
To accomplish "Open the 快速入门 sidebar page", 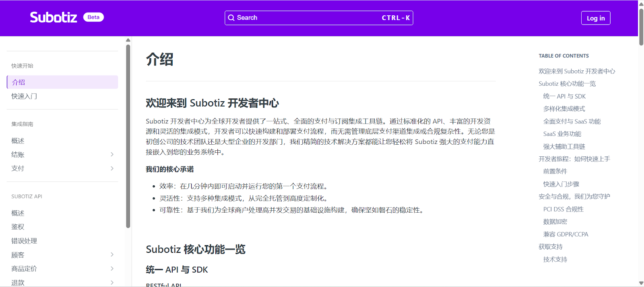I will tap(24, 96).
